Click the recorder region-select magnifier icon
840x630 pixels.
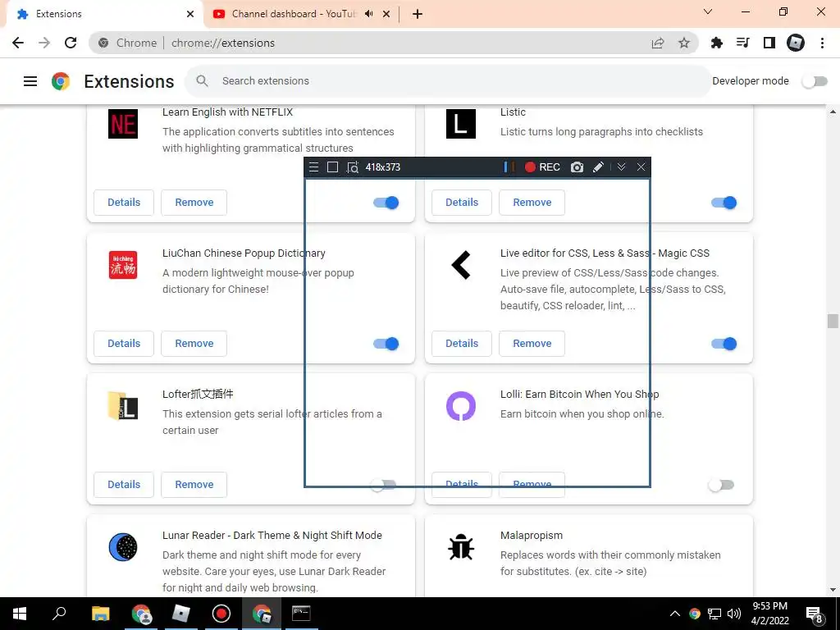tap(352, 167)
